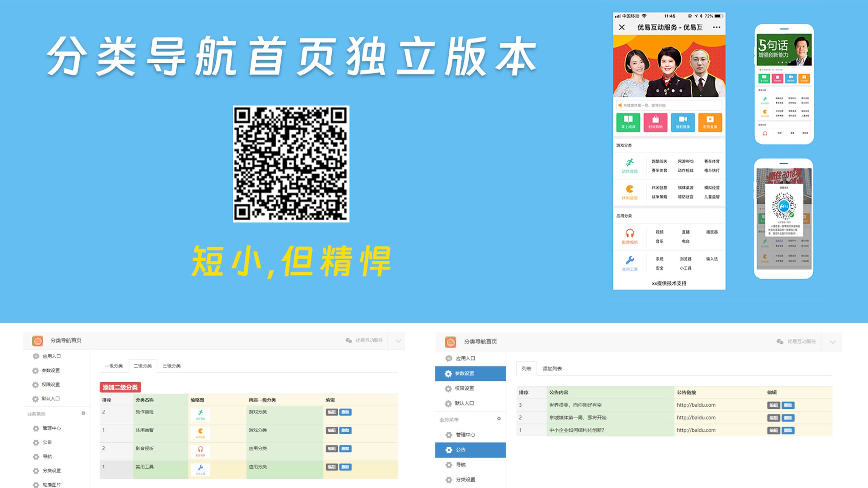Viewport: 868px width, 488px height.
Task: Click the 默认入口 gear icon
Action: coord(36,399)
